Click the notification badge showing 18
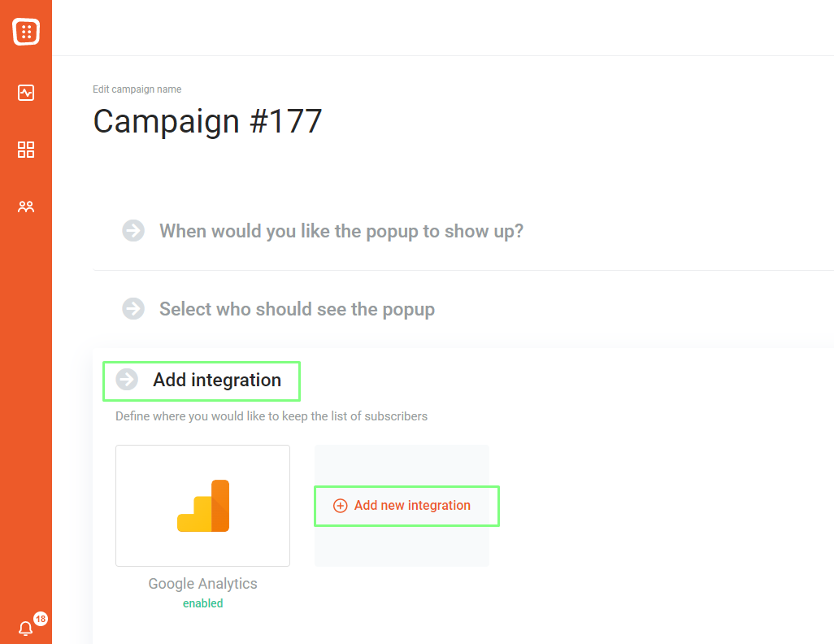834x644 pixels. tap(41, 619)
